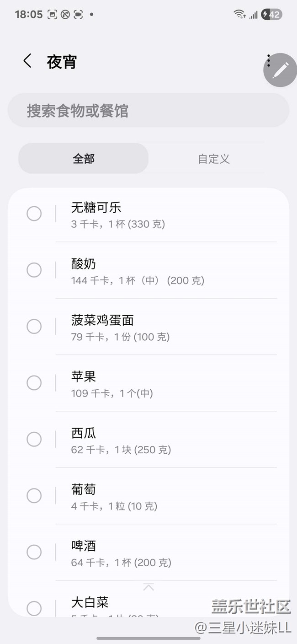Check the 啤酒 radio button

pos(34,552)
